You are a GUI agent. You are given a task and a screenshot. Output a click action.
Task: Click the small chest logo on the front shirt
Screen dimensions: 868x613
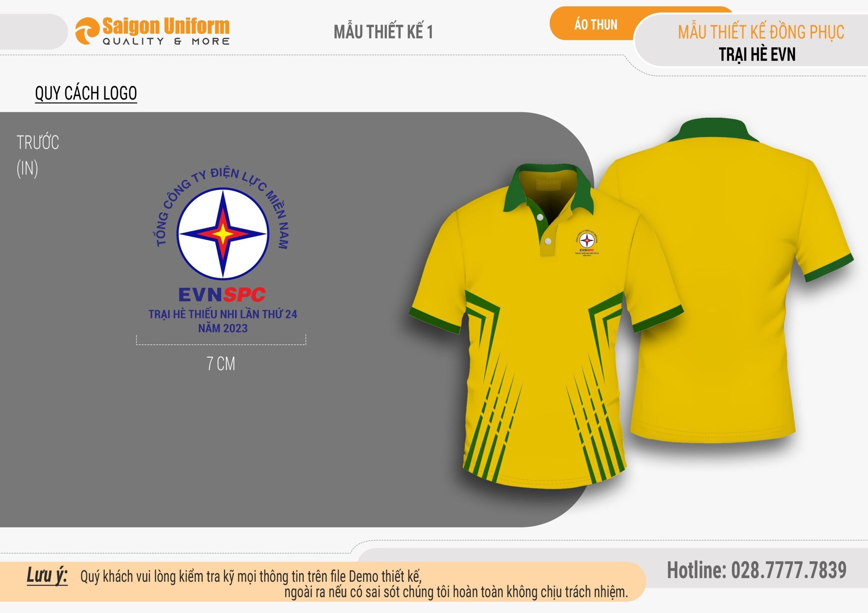click(x=587, y=242)
